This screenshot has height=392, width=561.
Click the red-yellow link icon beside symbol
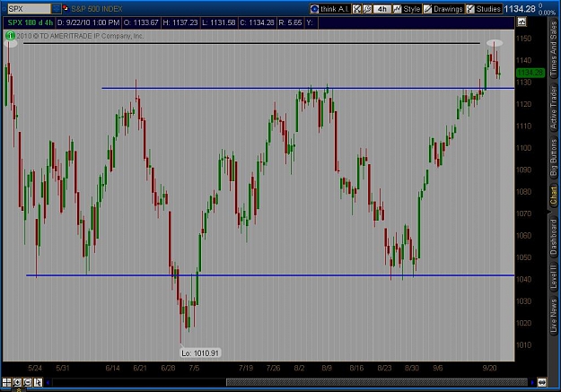66,8
